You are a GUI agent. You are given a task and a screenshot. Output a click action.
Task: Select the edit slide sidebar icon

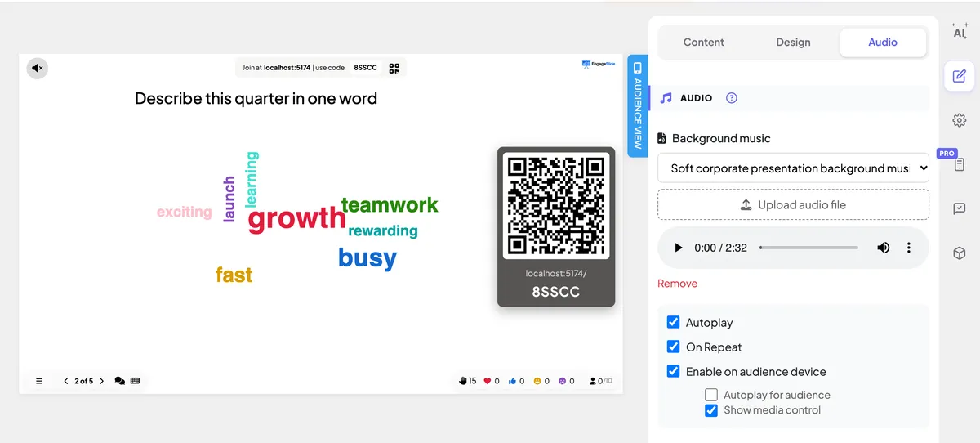pyautogui.click(x=960, y=76)
